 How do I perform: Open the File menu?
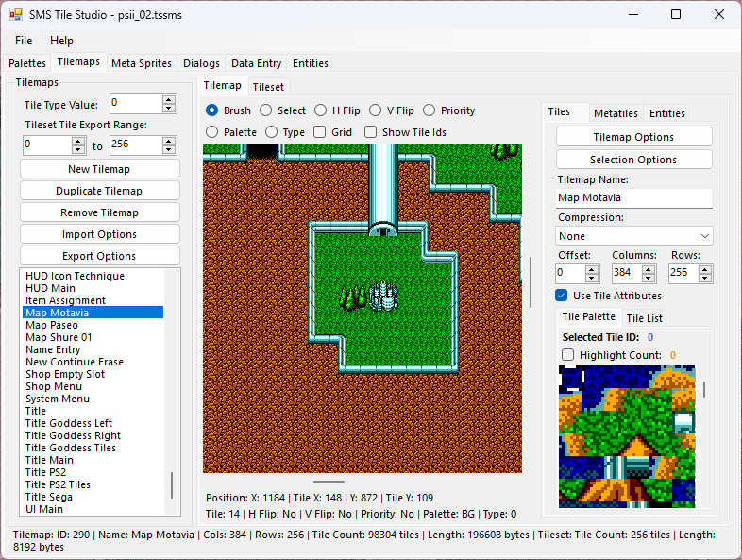24,41
